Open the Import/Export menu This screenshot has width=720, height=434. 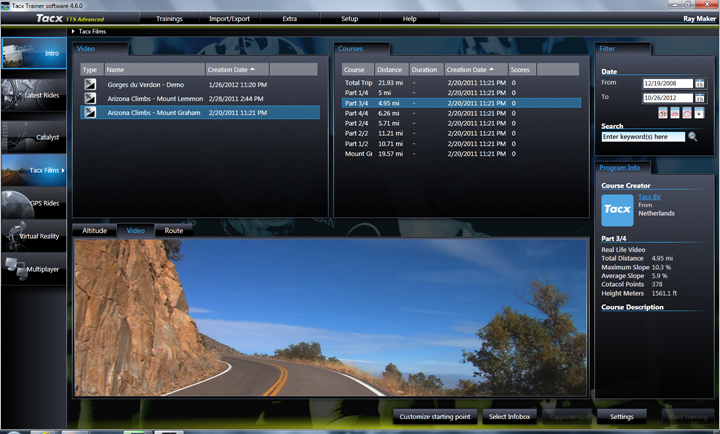229,18
